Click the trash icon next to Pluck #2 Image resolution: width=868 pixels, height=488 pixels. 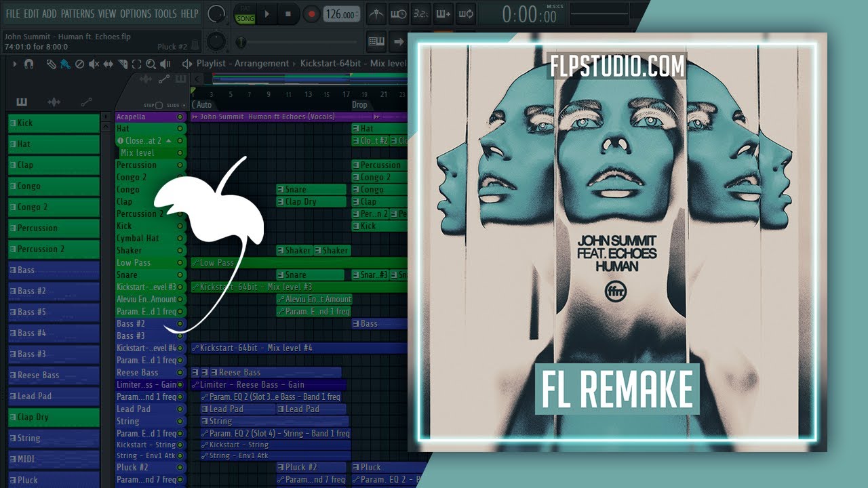point(195,45)
